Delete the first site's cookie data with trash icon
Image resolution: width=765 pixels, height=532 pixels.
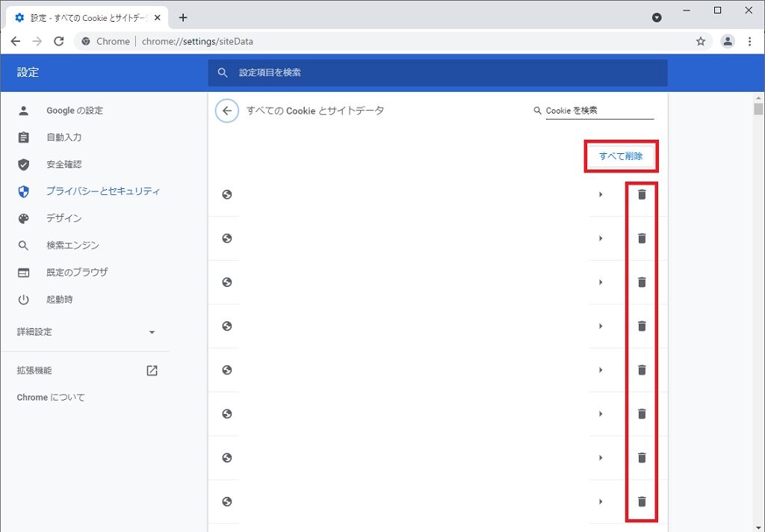click(642, 194)
